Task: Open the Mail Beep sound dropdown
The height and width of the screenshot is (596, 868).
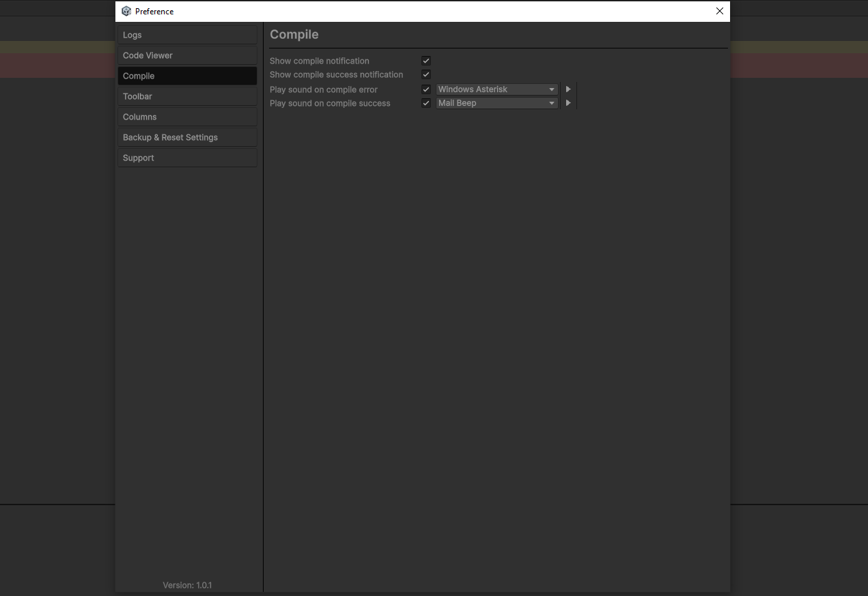Action: coord(497,103)
